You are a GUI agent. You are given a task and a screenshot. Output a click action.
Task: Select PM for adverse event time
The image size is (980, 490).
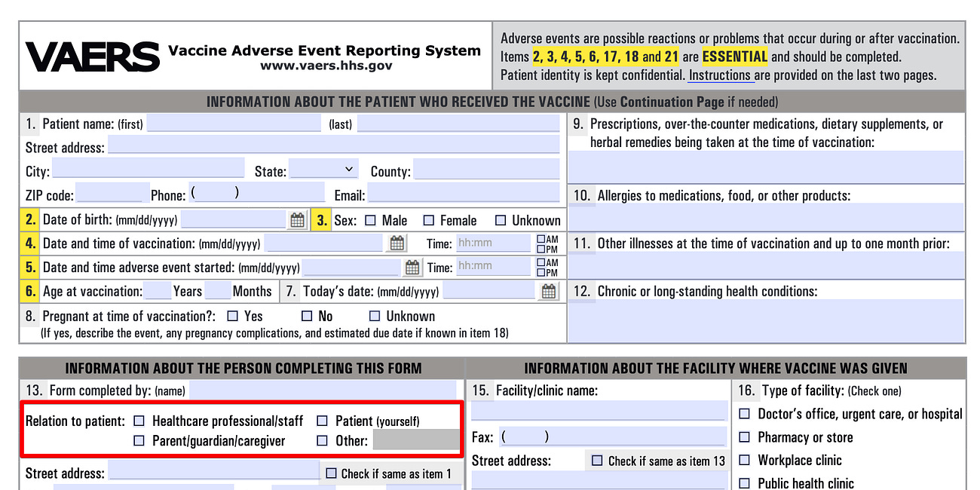pos(541,273)
